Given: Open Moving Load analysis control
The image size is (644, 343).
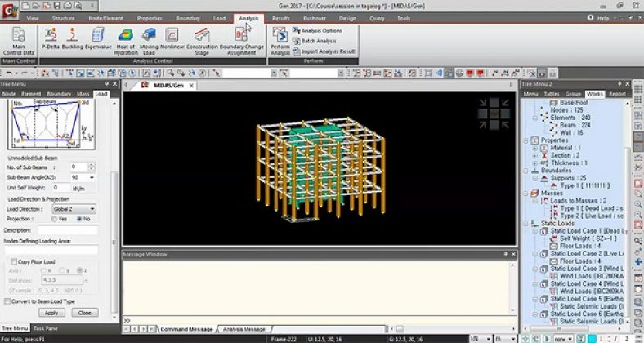Looking at the screenshot, I should pos(149,42).
